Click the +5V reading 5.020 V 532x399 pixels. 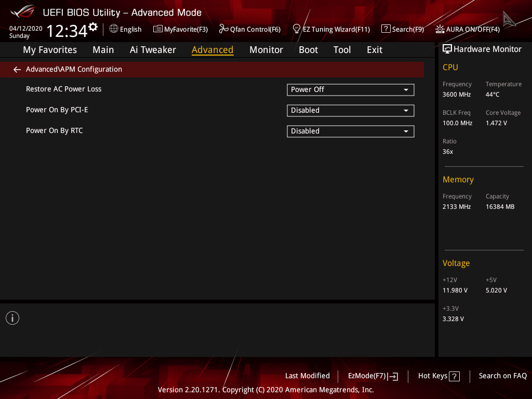[496, 290]
